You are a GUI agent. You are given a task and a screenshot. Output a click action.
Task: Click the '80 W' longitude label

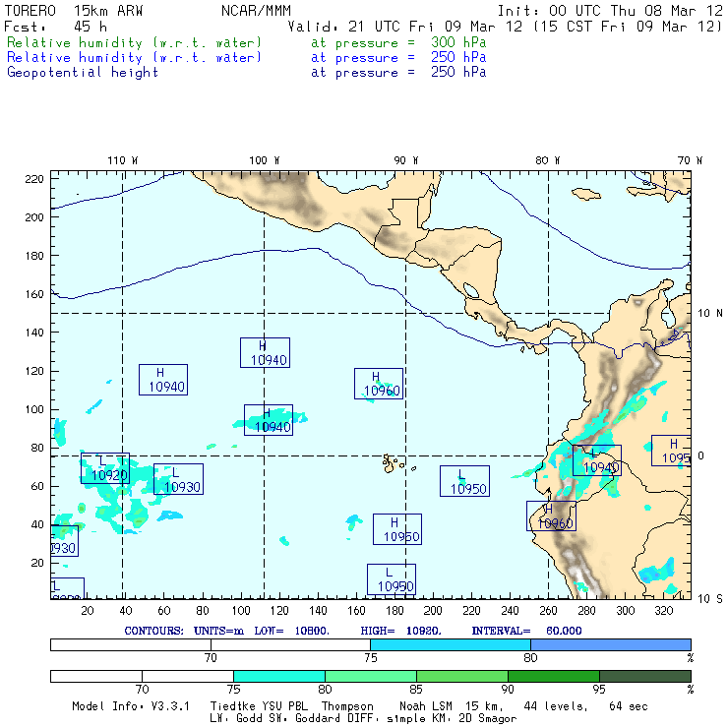click(548, 160)
